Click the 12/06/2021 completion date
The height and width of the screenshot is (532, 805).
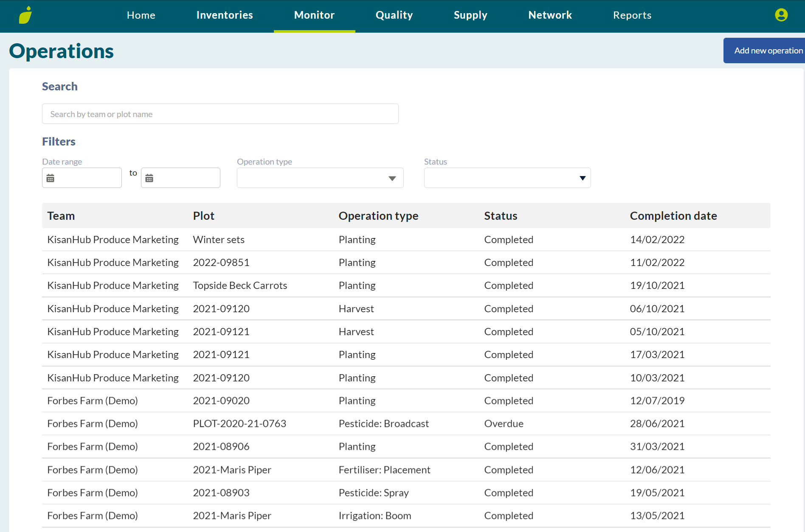(657, 470)
